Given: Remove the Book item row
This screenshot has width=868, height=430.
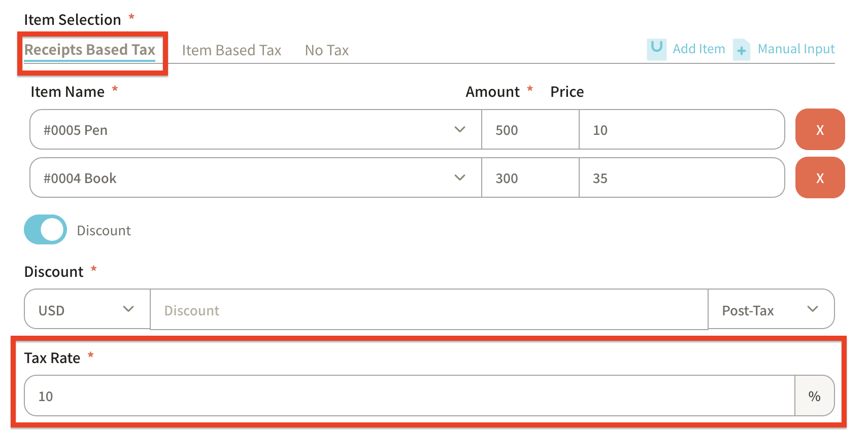Looking at the screenshot, I should coord(819,178).
